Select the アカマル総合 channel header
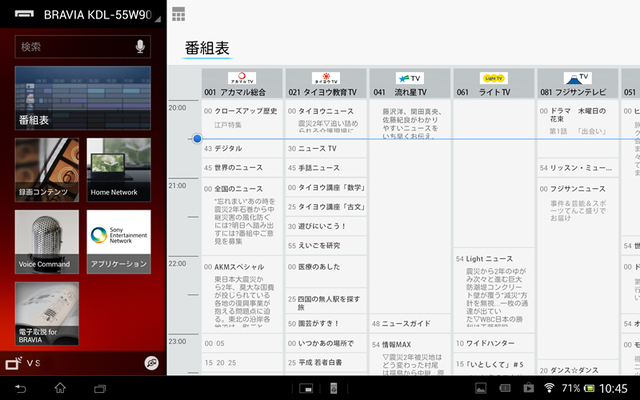This screenshot has width=640, height=400. [x=242, y=84]
